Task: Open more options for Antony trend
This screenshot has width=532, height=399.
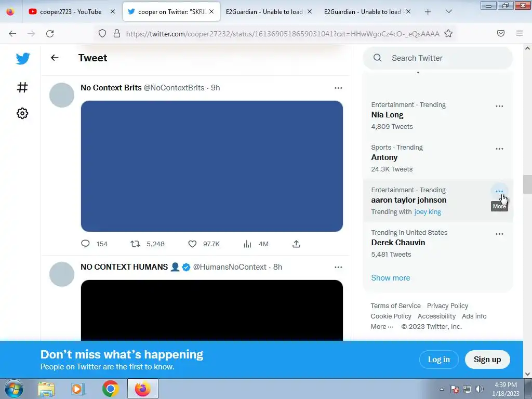Action: (499, 149)
